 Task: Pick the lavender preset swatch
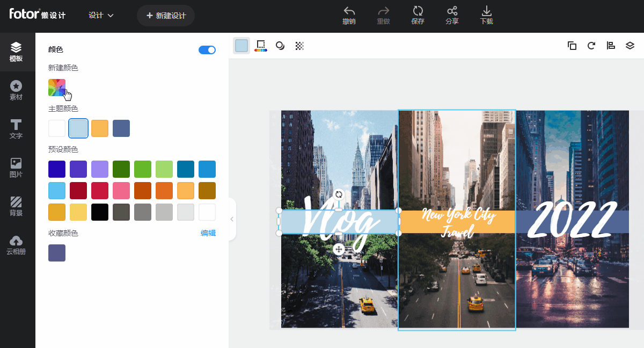[100, 169]
